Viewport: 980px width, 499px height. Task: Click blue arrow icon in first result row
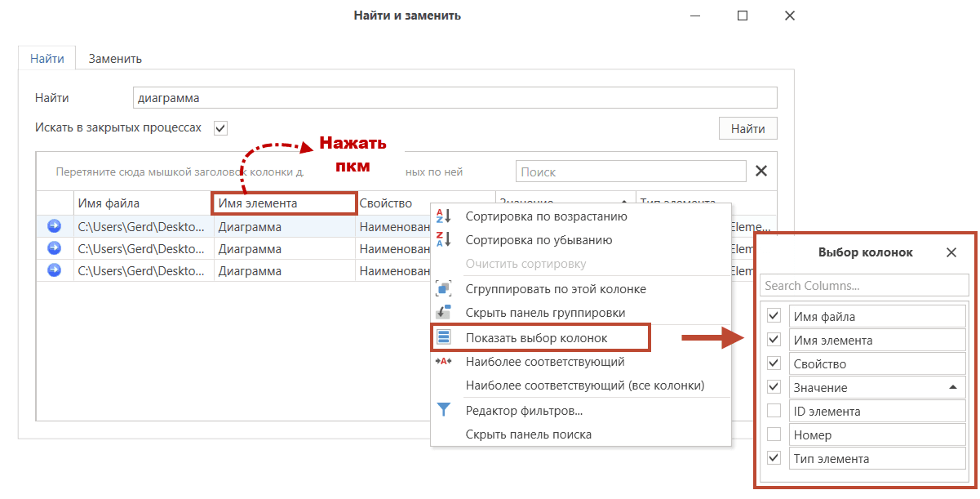point(55,226)
